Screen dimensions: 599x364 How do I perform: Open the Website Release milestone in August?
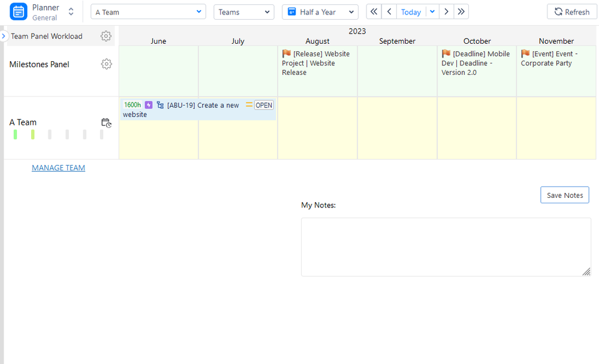(x=316, y=63)
